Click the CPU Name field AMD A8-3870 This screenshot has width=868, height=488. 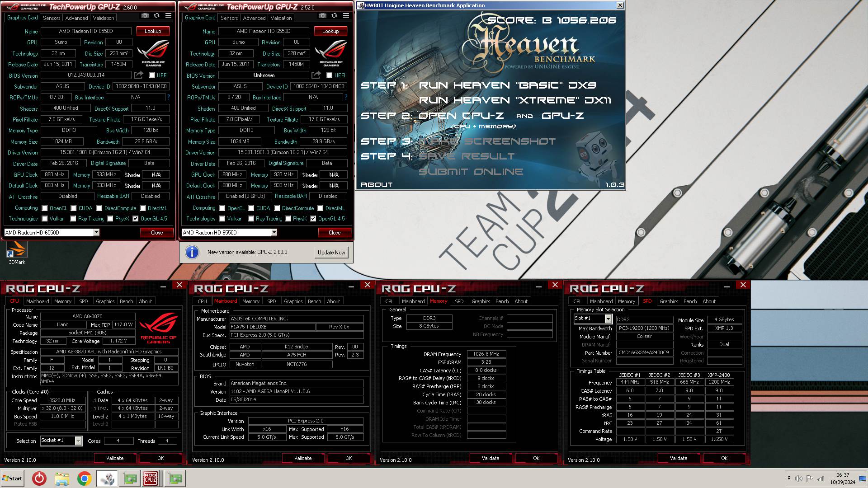(x=88, y=317)
